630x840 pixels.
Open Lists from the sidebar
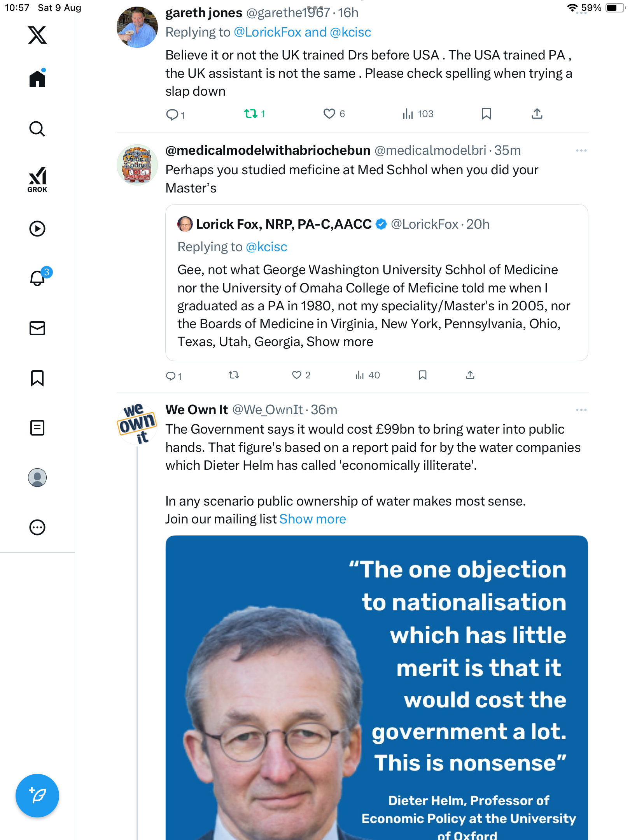pos(37,428)
